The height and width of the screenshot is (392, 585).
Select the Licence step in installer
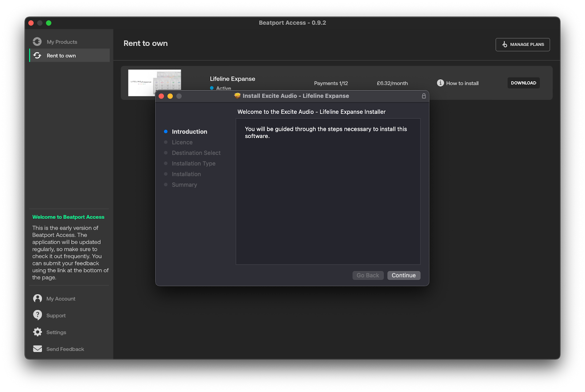tap(182, 142)
